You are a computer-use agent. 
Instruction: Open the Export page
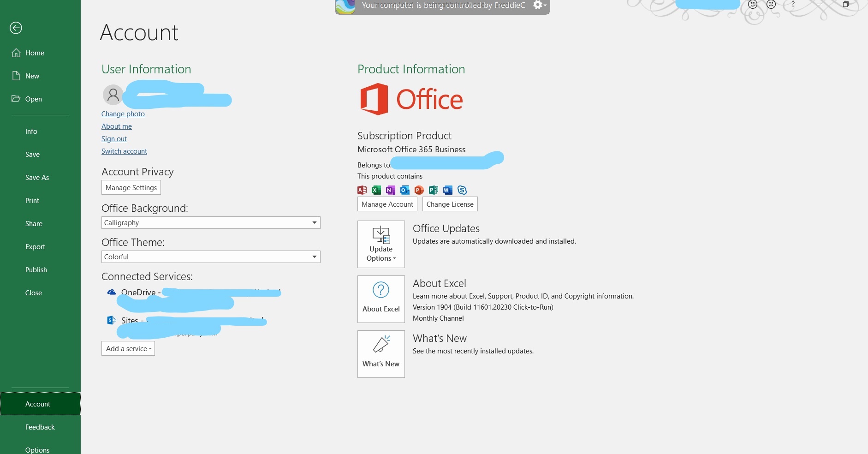[40, 247]
